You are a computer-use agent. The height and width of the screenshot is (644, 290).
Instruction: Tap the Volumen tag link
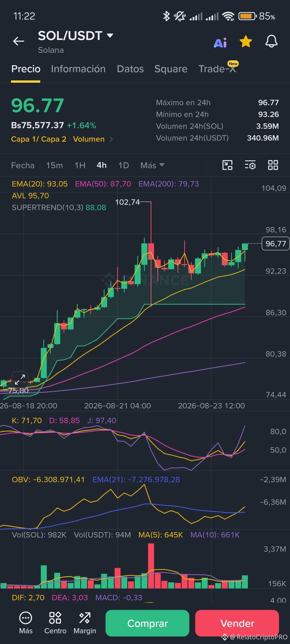pos(89,139)
